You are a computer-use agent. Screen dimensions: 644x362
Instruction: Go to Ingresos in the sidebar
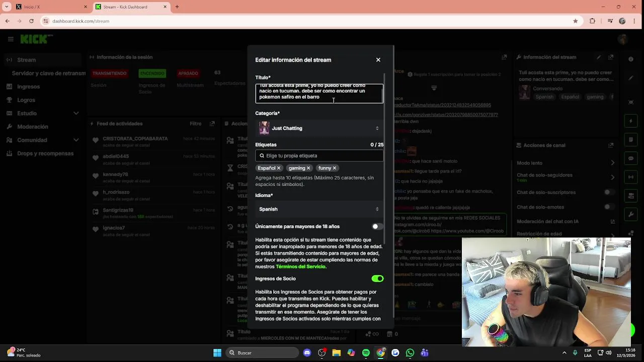[x=29, y=86]
